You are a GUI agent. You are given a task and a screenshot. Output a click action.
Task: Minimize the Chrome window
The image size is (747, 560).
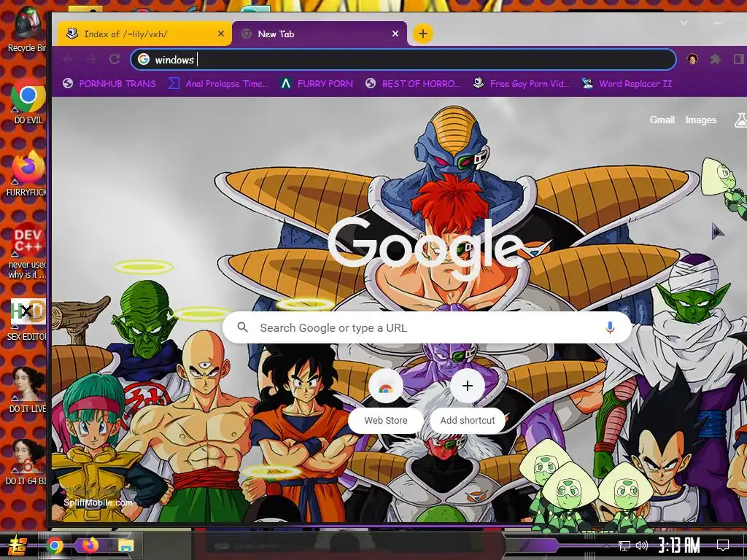(x=719, y=23)
